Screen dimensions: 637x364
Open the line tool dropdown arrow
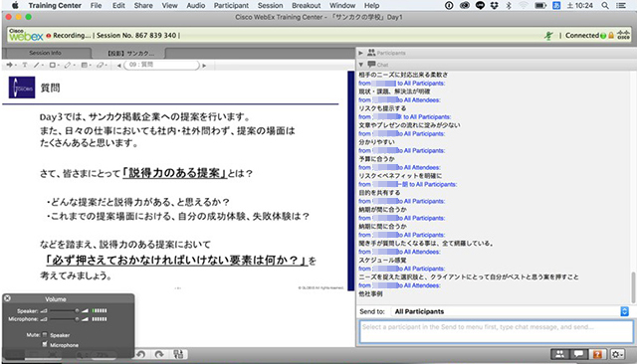click(42, 66)
